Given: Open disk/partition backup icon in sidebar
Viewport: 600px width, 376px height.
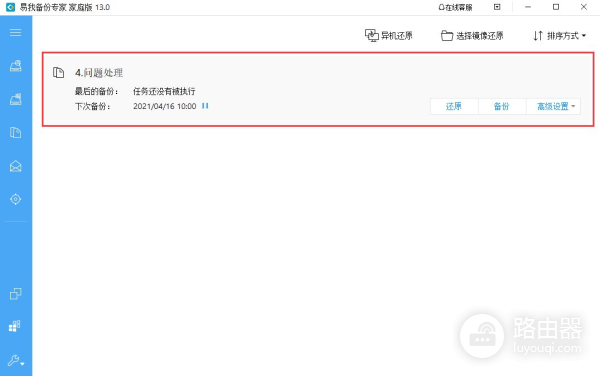Looking at the screenshot, I should (16, 66).
